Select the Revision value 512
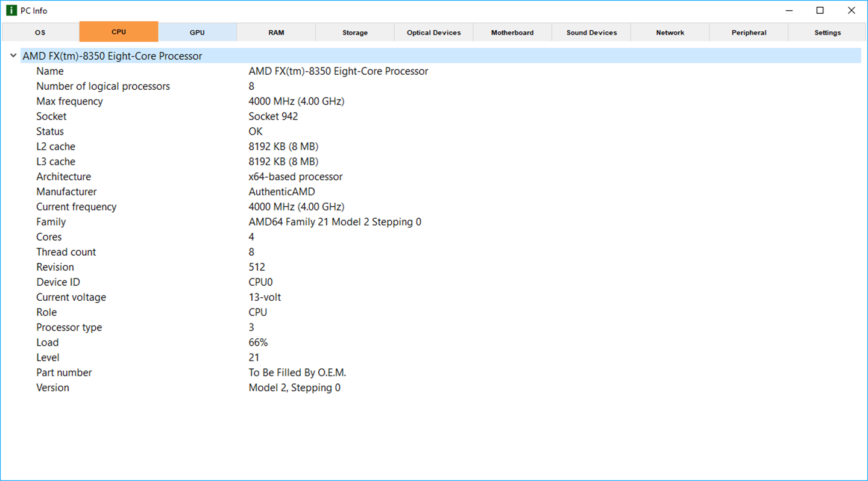This screenshot has height=481, width=868. [x=257, y=267]
